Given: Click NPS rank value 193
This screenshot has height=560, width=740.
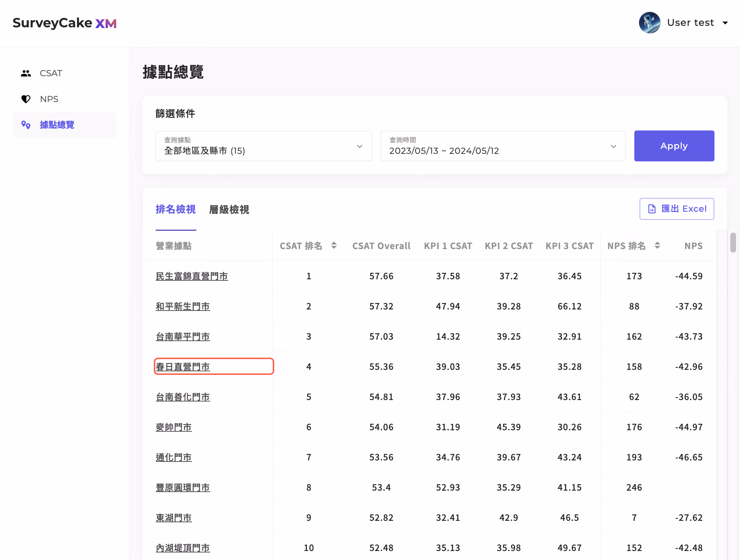Looking at the screenshot, I should coord(634,458).
